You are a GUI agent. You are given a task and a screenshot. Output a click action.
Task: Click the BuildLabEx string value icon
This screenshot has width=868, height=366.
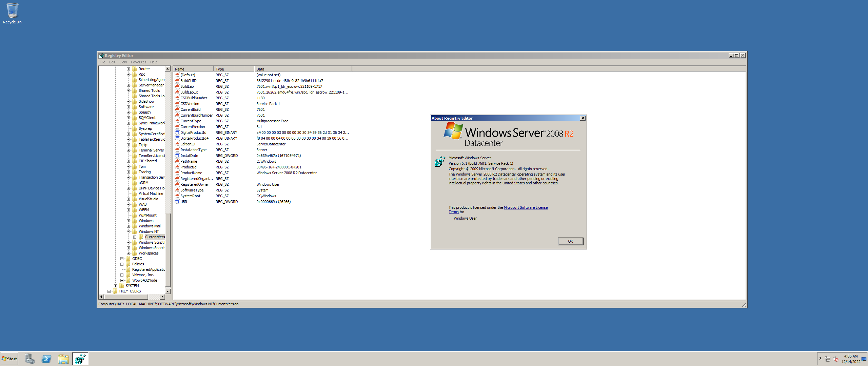pyautogui.click(x=177, y=92)
